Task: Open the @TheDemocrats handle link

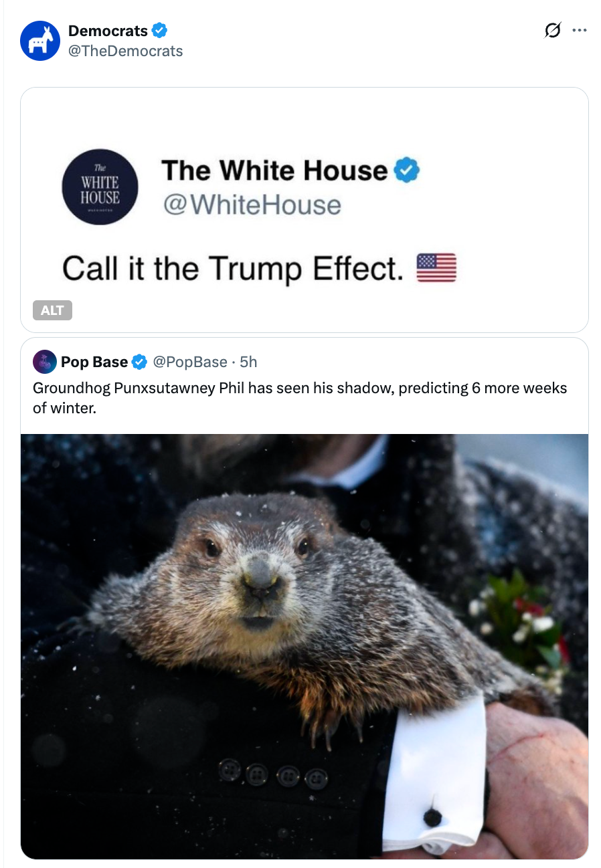Action: coord(125,51)
